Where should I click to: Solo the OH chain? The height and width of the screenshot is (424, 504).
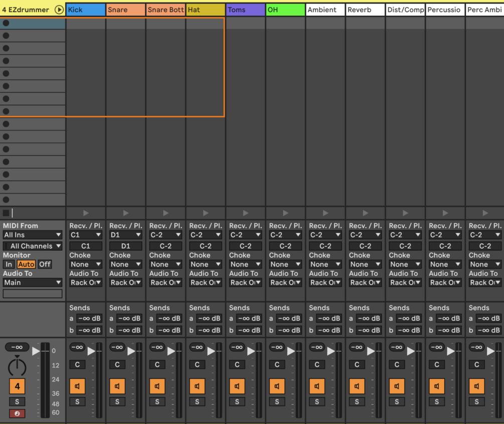277,401
